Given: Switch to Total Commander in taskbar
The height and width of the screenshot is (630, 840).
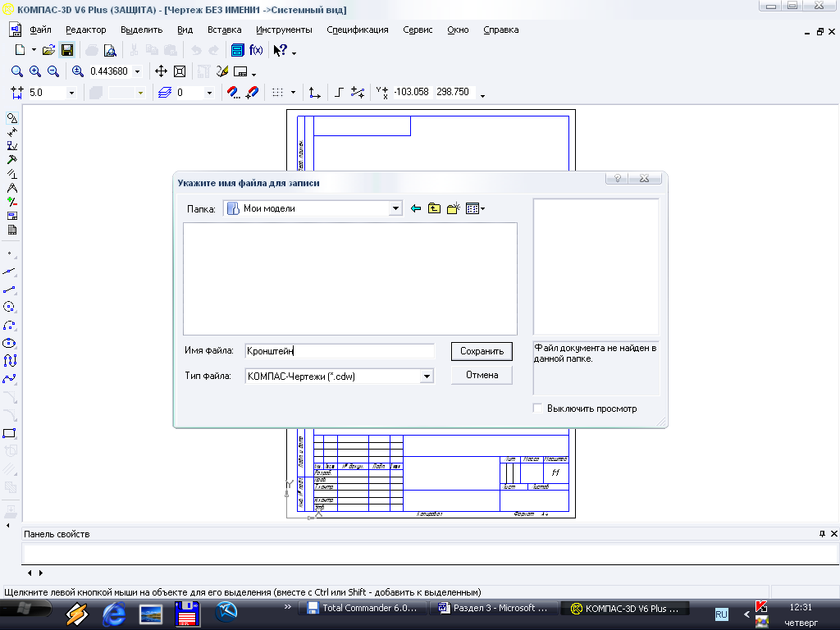Looking at the screenshot, I should 362,608.
